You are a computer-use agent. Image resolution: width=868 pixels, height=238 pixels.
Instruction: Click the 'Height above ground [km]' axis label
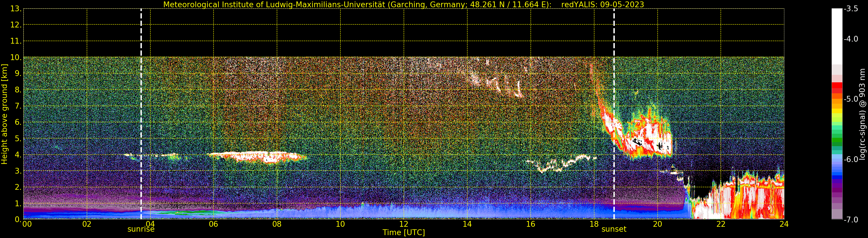click(4, 114)
